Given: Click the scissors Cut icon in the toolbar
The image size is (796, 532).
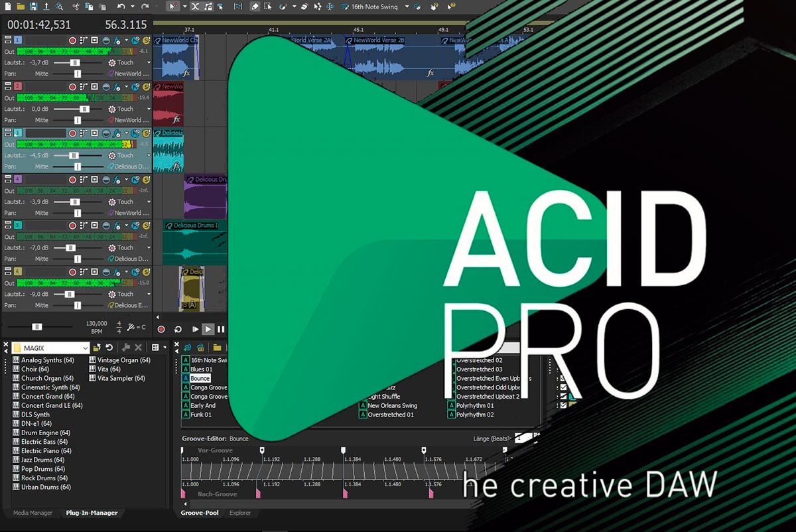Looking at the screenshot, I should (76, 7).
